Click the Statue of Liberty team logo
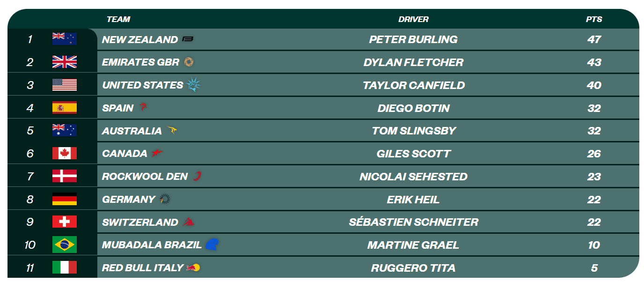This screenshot has height=282, width=644. (194, 85)
